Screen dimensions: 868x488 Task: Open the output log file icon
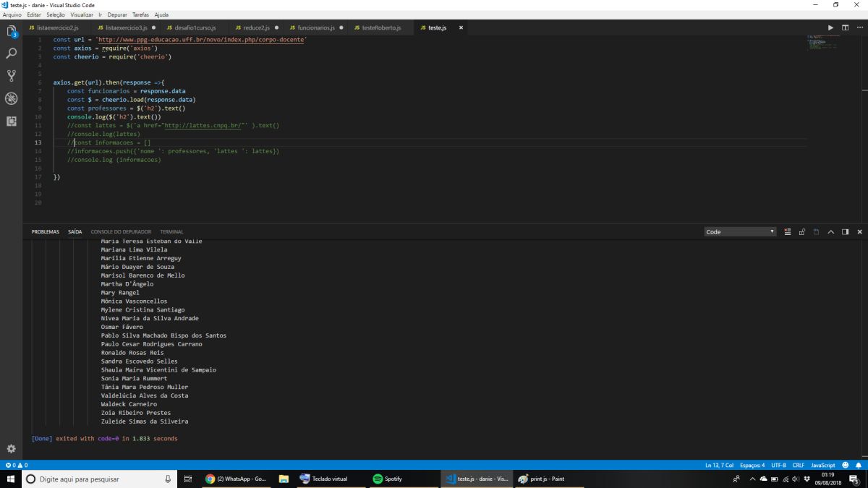817,232
